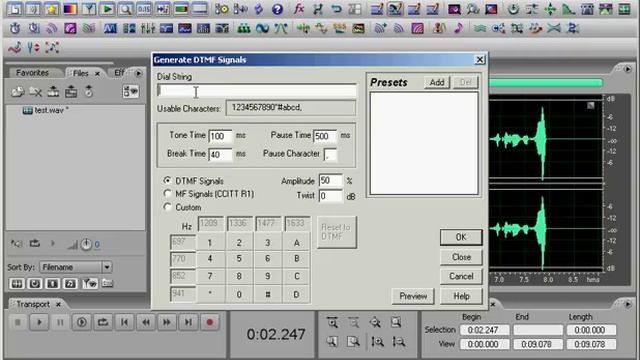640x360 pixels.
Task: Click the Cancel button in the dialog
Action: tap(461, 276)
